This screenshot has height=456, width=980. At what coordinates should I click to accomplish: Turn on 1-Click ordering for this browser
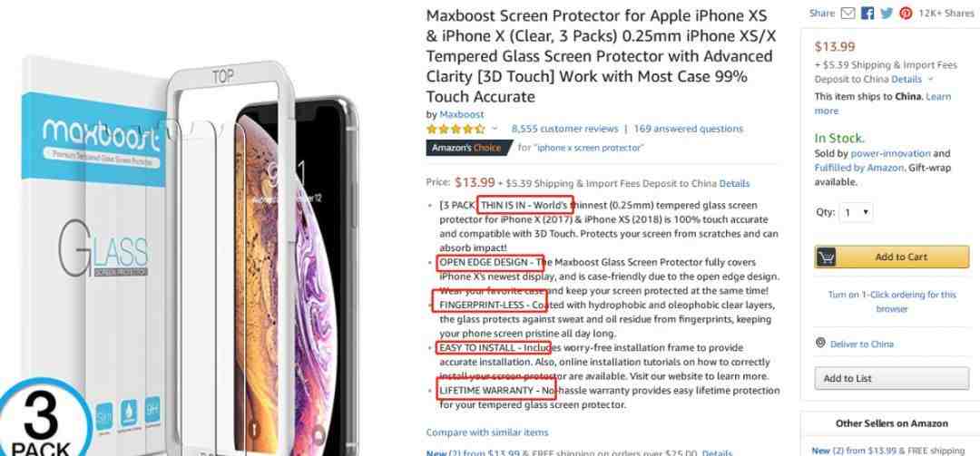[892, 301]
